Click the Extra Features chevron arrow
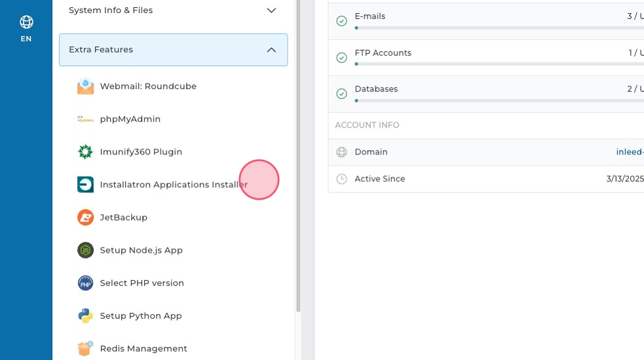 (271, 50)
